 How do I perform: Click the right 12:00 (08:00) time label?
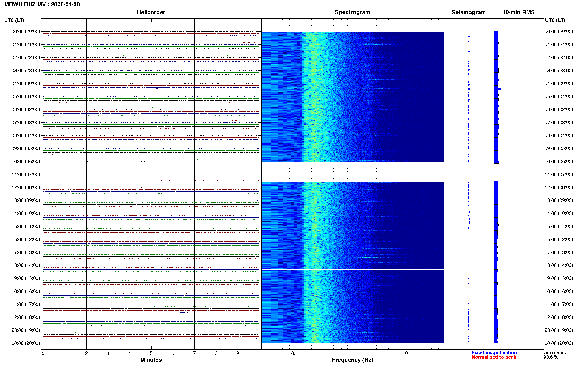point(559,187)
